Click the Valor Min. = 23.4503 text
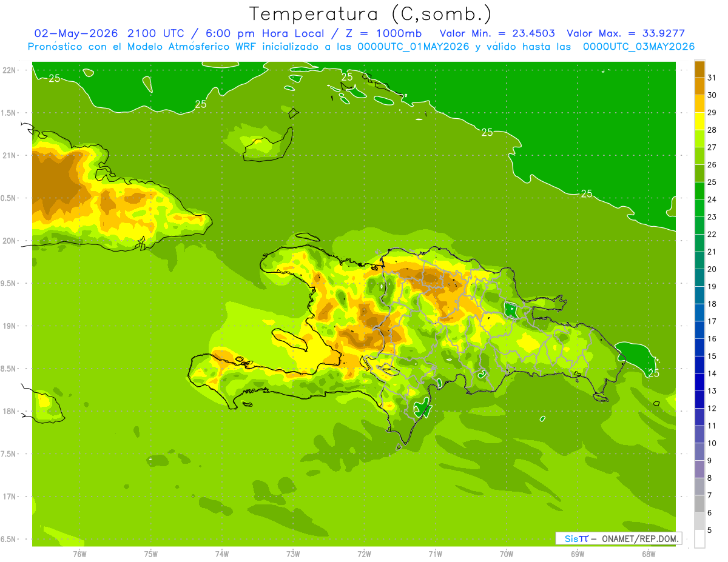This screenshot has width=728, height=562. click(497, 33)
